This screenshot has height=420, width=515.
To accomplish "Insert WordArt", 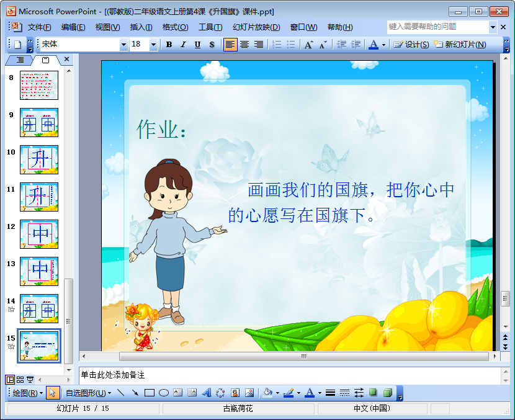I will (x=206, y=393).
